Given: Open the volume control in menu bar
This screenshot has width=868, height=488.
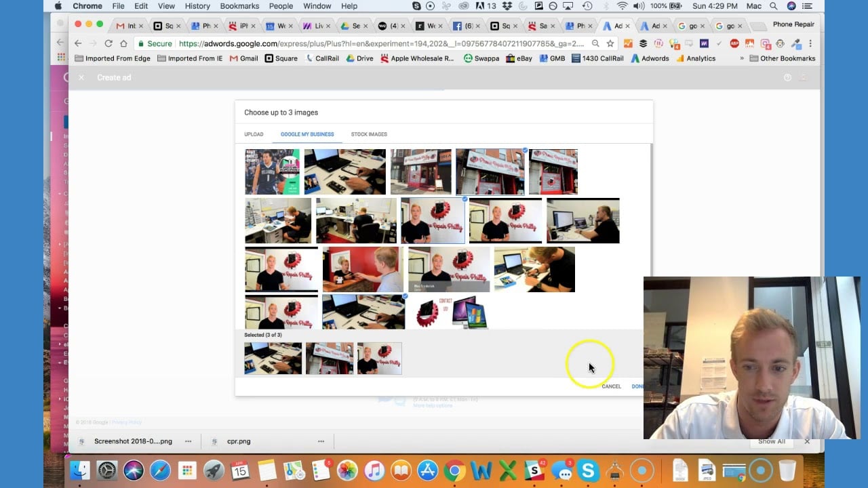Looking at the screenshot, I should (x=638, y=5).
